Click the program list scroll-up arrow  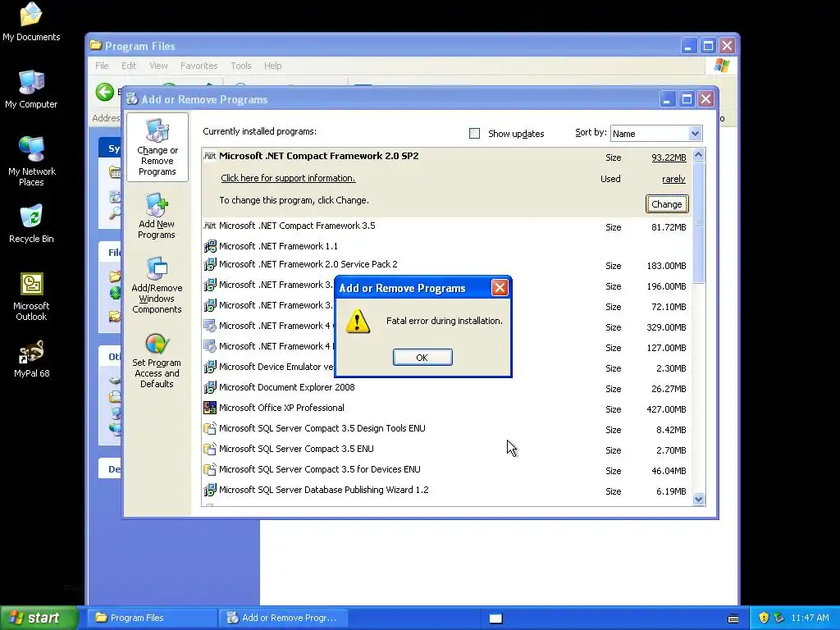pos(698,155)
